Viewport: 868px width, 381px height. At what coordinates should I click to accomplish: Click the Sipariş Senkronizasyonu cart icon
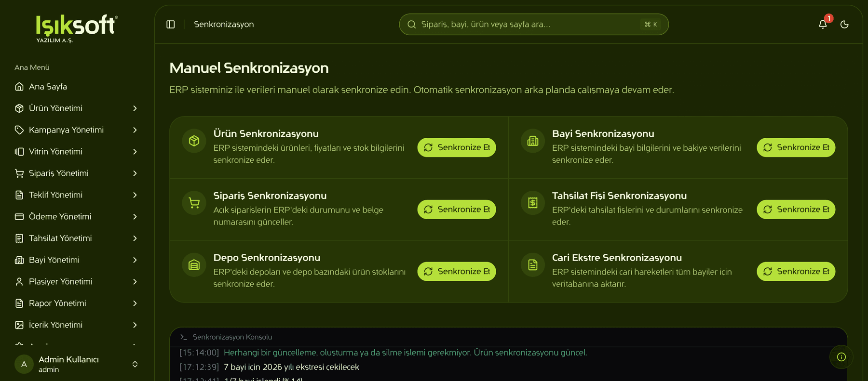click(x=194, y=203)
